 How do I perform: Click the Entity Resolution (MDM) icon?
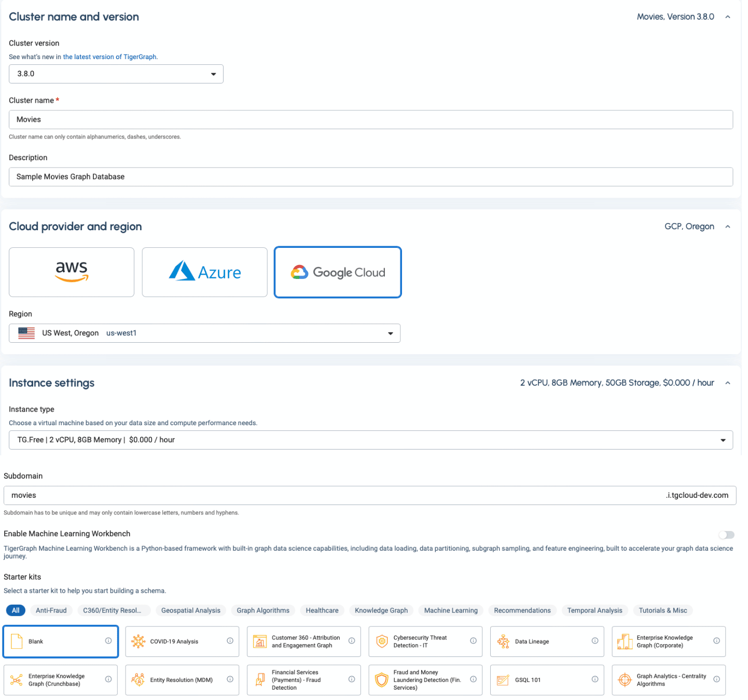click(x=138, y=680)
